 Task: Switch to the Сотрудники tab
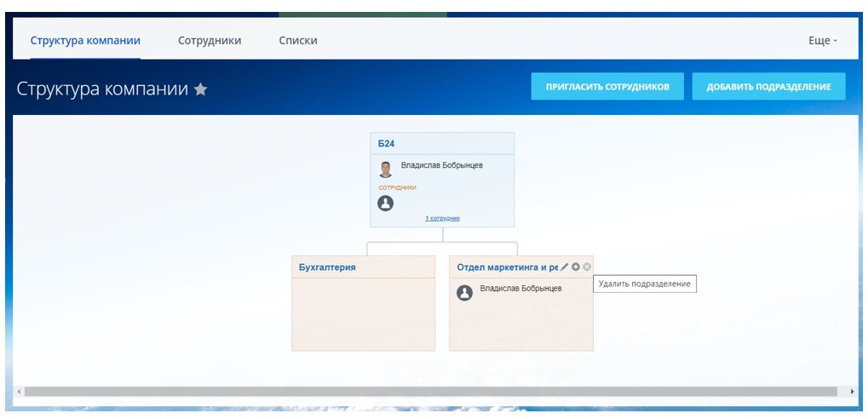click(x=210, y=40)
